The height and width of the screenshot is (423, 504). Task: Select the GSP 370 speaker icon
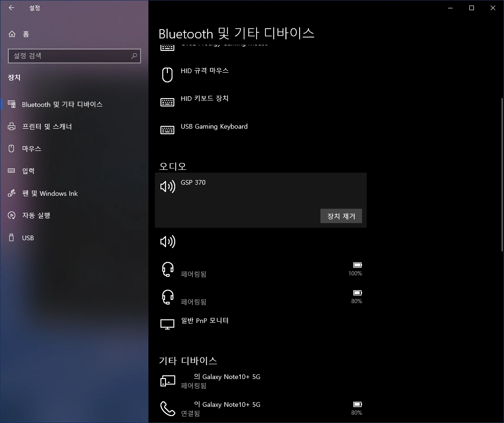click(167, 186)
